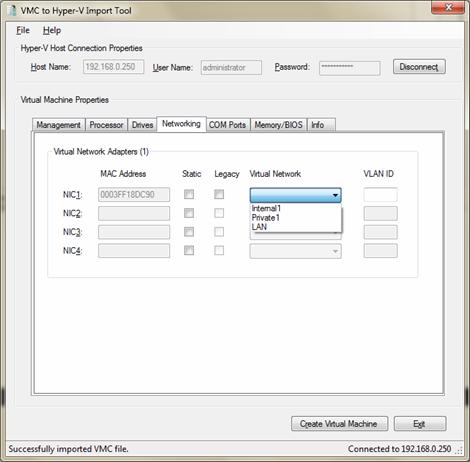Click the Create Virtual Machine button
This screenshot has height=462, width=470.
(x=339, y=424)
